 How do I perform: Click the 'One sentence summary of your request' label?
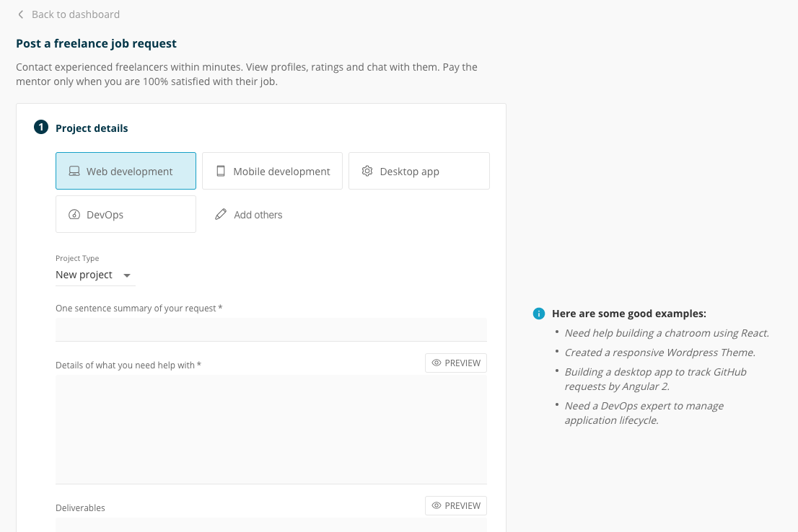[x=139, y=309]
